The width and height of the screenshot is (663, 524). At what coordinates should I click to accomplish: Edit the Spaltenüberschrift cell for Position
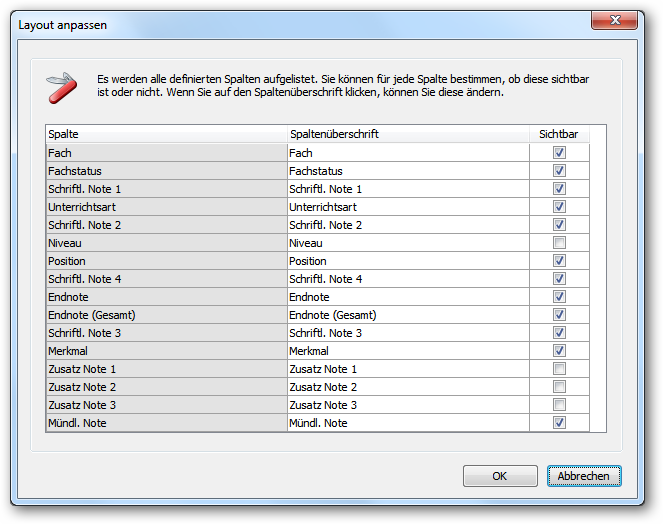(408, 261)
